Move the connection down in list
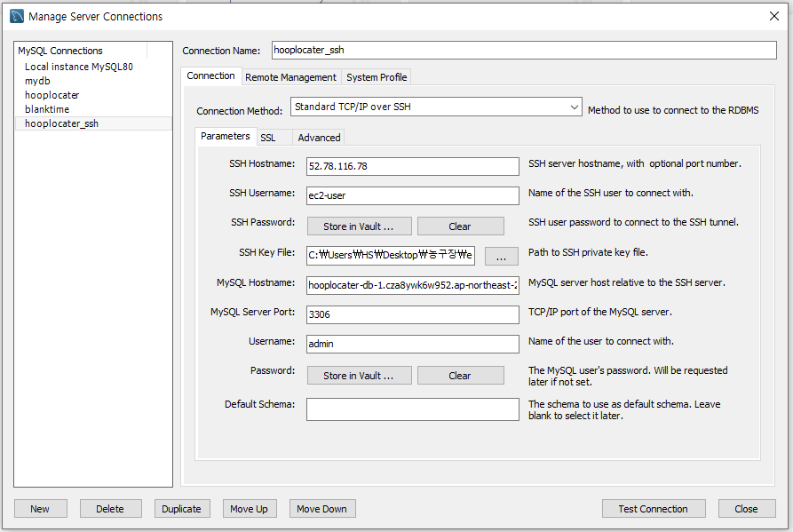The width and height of the screenshot is (793, 532). click(x=322, y=509)
